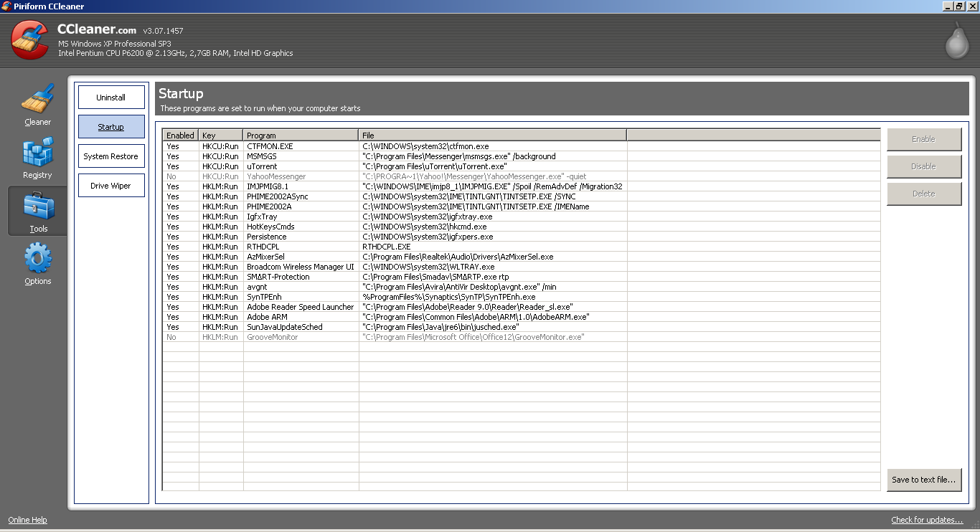This screenshot has height=532, width=980.
Task: Select Adobe Reader Speed Launcher entry
Action: (301, 307)
